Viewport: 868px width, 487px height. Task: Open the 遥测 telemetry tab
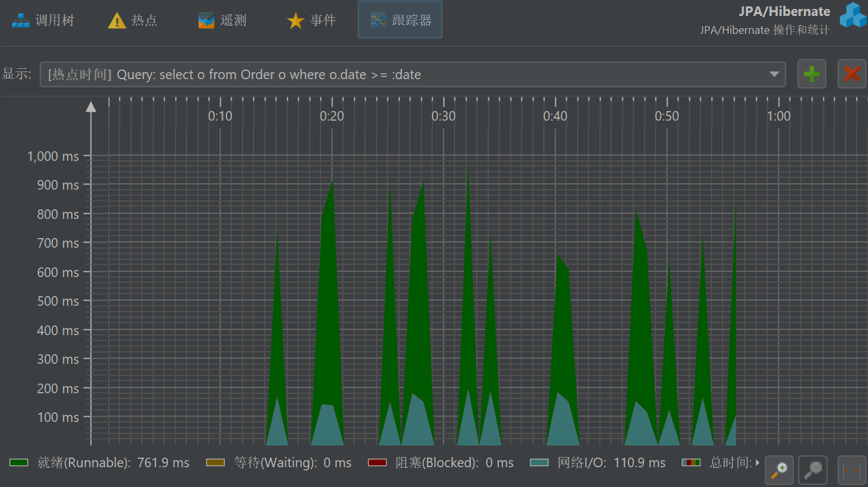(x=222, y=20)
